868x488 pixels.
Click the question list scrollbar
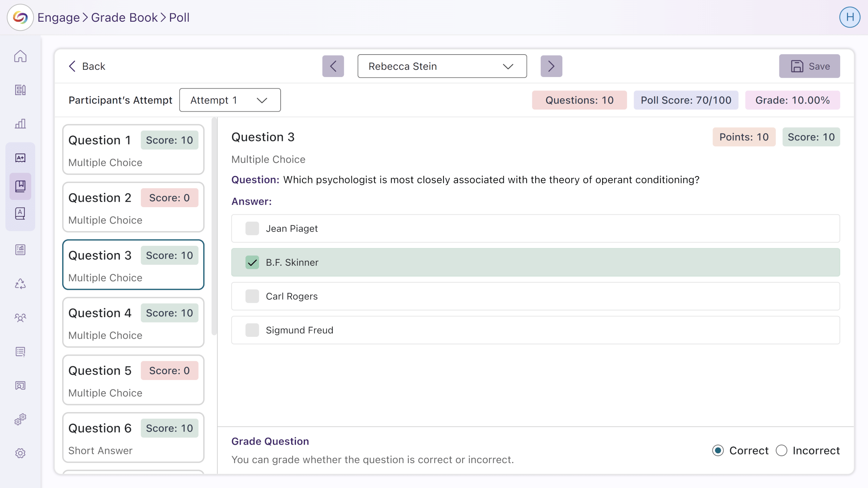[214, 227]
